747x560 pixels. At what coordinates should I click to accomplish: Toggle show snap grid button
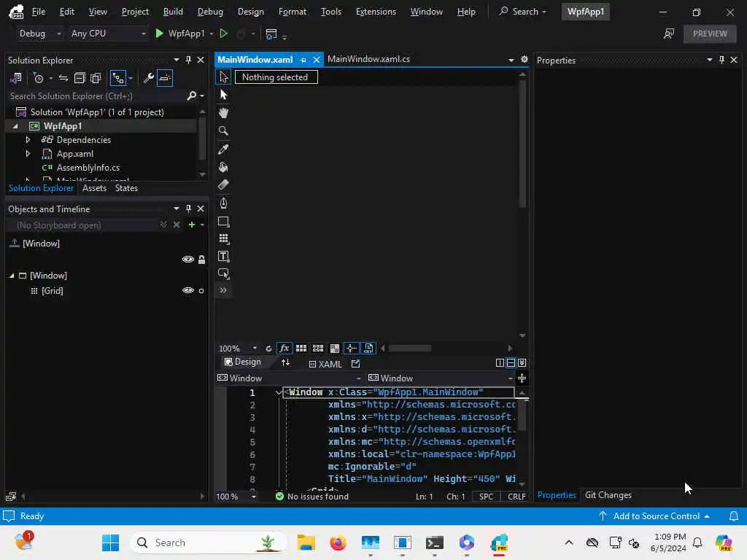point(301,349)
